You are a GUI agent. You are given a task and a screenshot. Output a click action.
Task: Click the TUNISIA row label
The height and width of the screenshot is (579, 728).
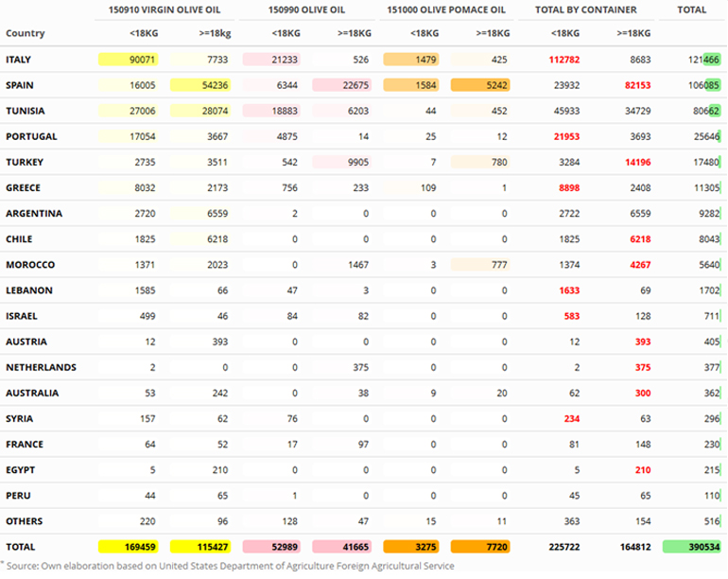pyautogui.click(x=26, y=111)
